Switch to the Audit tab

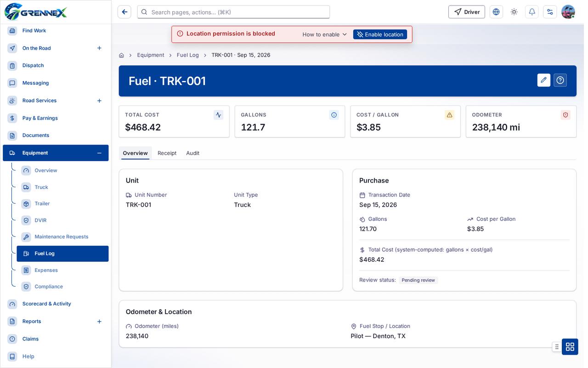[192, 153]
